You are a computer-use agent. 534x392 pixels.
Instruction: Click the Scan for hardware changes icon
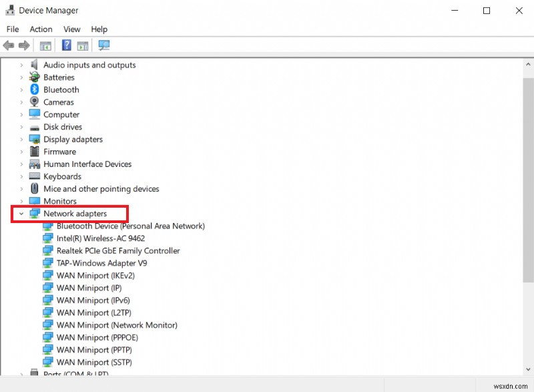click(103, 45)
